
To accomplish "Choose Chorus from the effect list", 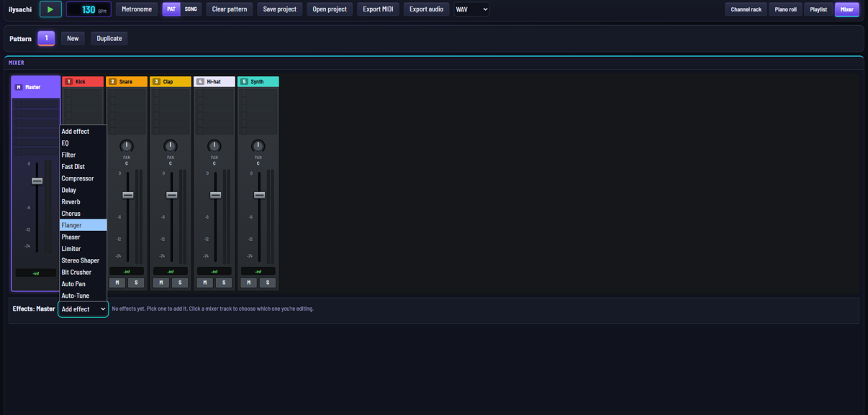I will click(x=83, y=214).
